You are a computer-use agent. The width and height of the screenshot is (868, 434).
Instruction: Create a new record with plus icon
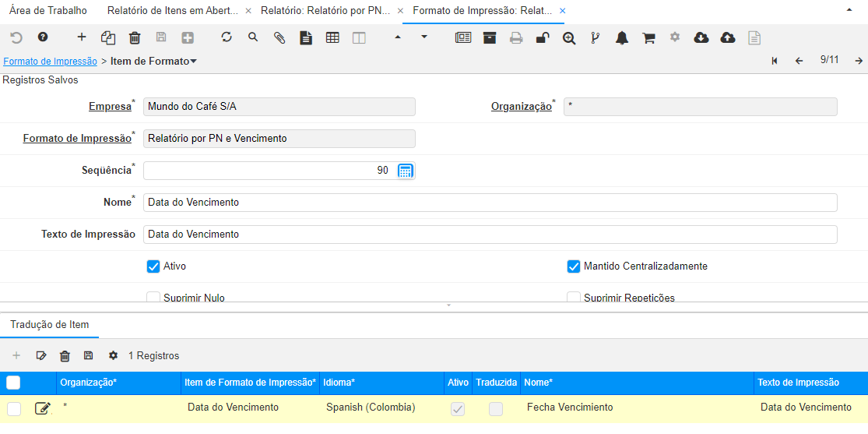(82, 37)
